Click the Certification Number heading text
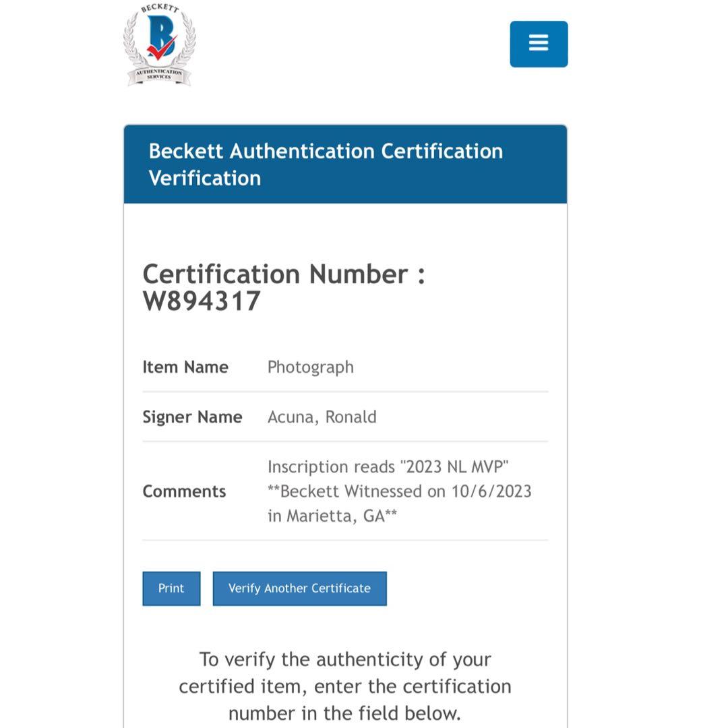Viewport: 728px width, 728px height. pyautogui.click(x=284, y=274)
